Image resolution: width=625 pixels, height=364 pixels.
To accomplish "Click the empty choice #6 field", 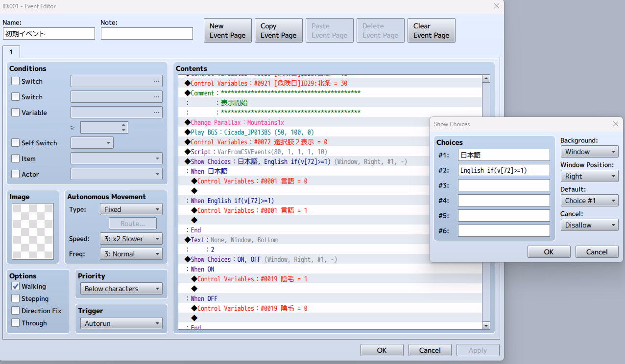I will [x=504, y=231].
